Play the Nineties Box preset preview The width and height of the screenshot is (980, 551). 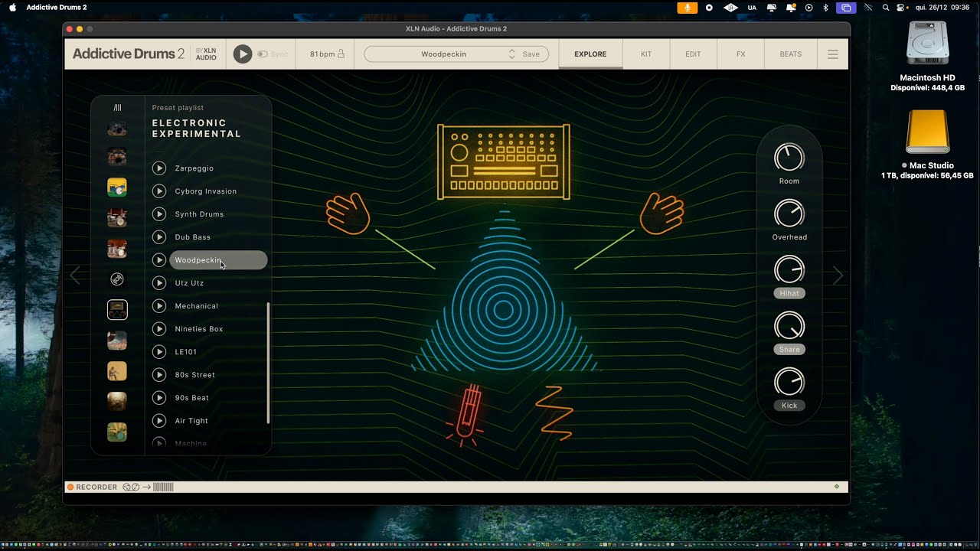(159, 329)
